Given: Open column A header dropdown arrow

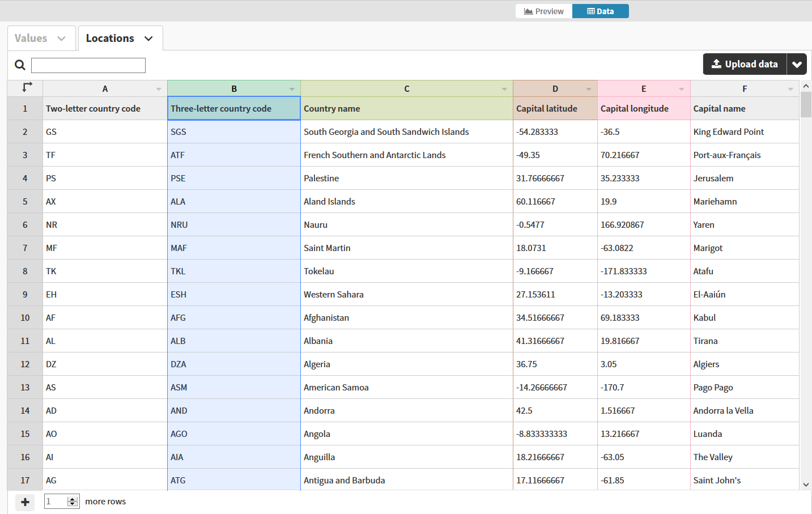Looking at the screenshot, I should tap(159, 90).
